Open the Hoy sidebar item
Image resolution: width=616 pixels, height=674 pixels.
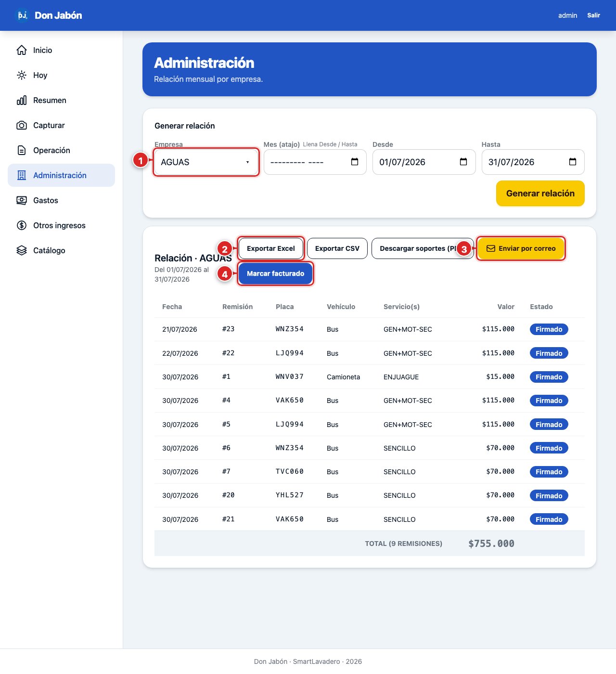61,75
